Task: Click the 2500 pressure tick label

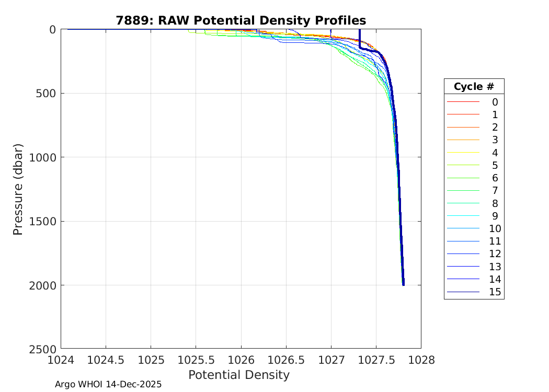Action: tap(42, 349)
